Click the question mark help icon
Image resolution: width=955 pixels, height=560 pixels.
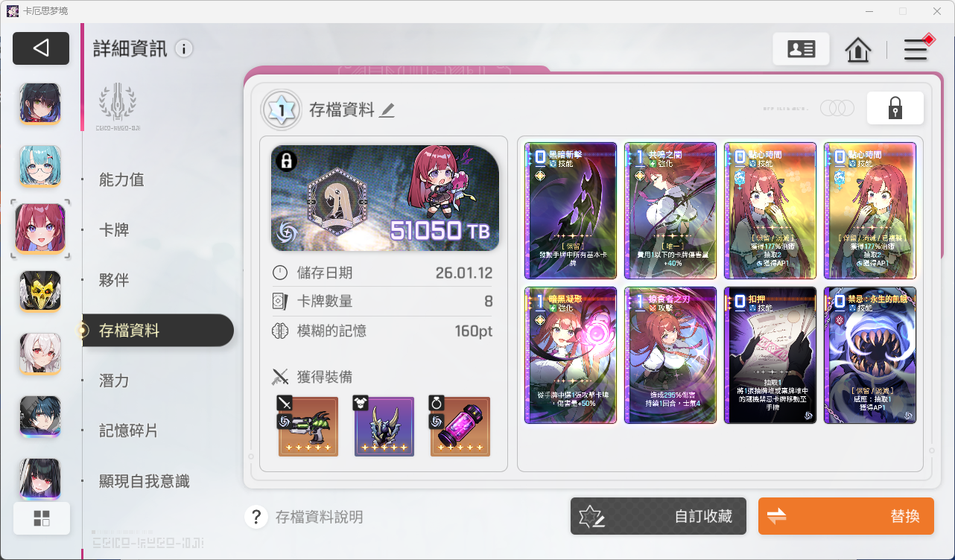pos(256,517)
